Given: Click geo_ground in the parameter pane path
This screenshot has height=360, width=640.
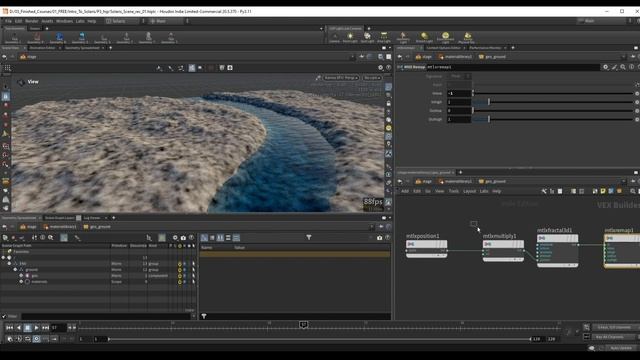Looking at the screenshot, I should click(x=492, y=57).
